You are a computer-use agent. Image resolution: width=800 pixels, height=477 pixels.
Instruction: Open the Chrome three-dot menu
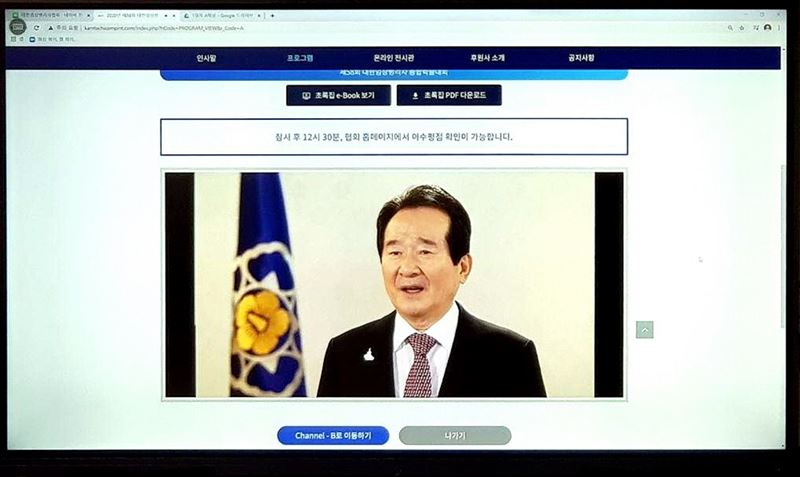tap(779, 28)
